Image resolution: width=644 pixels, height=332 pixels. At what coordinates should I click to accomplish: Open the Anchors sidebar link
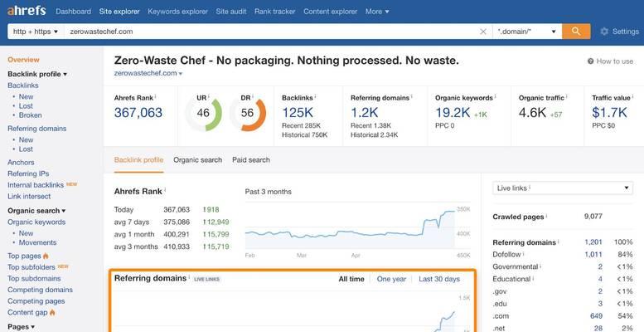[21, 163]
